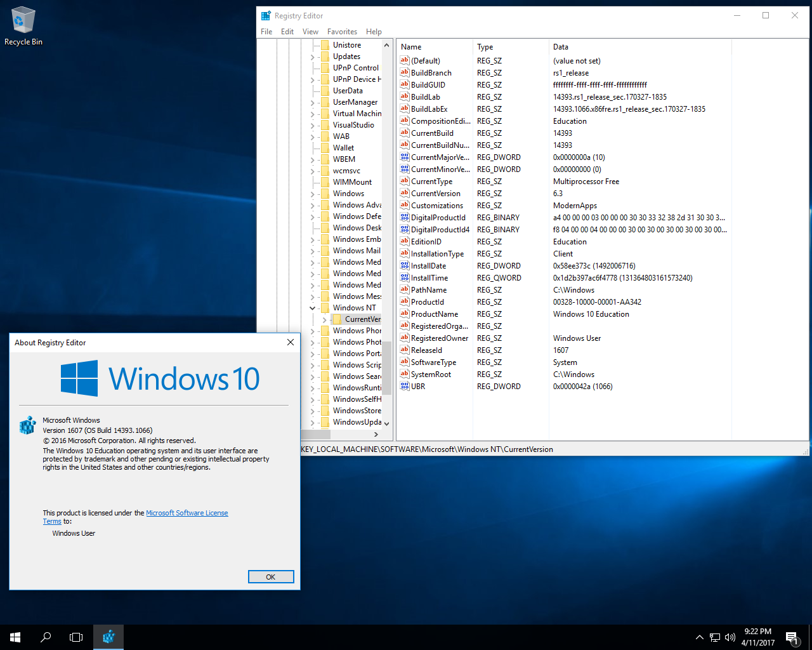Screen dimensions: 812x650
Task: Click the (Default) value icon
Action: [x=405, y=60]
